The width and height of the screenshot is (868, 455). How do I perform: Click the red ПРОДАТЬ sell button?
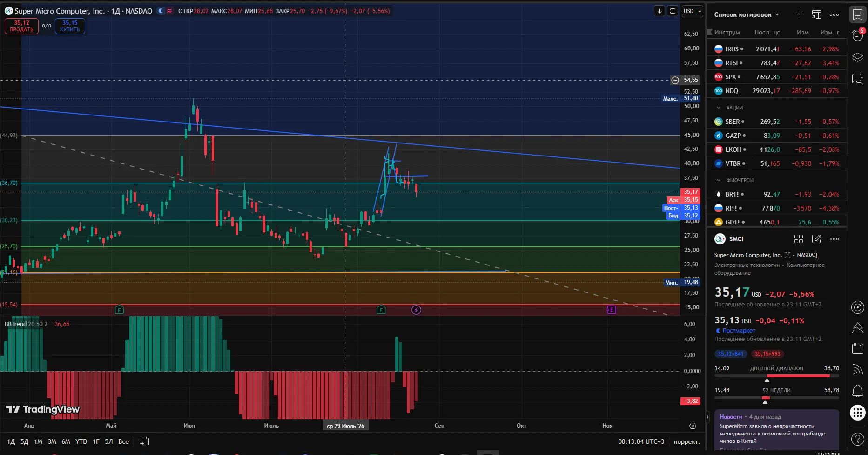click(x=21, y=26)
